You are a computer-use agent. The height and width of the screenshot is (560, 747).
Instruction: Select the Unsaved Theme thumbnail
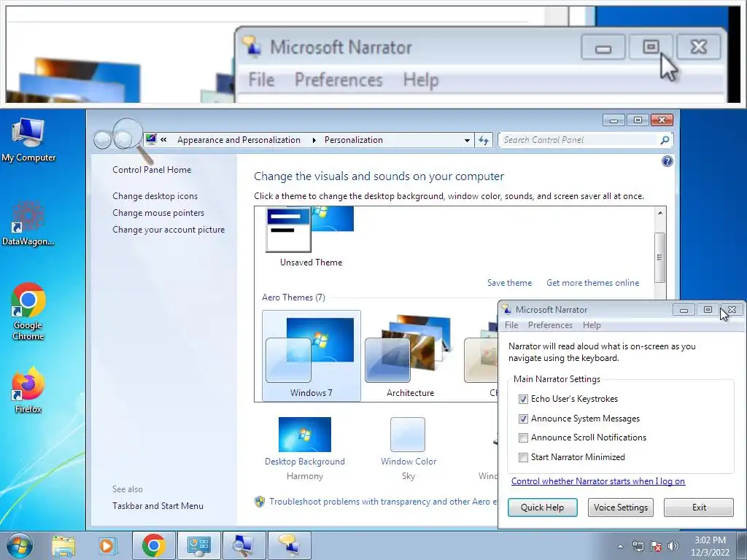pyautogui.click(x=311, y=237)
